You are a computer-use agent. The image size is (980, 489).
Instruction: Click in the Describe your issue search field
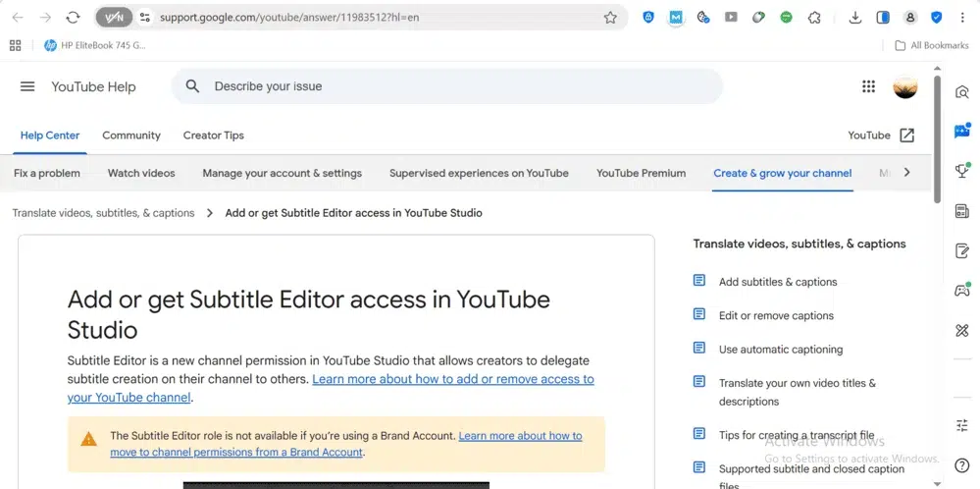(x=447, y=86)
